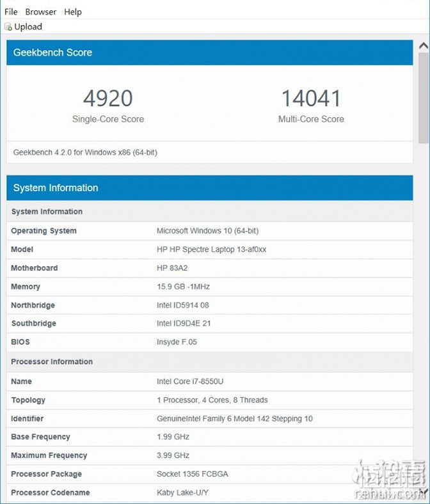Click the Identifier row label
Screen dimensions: 430x504
(28, 419)
